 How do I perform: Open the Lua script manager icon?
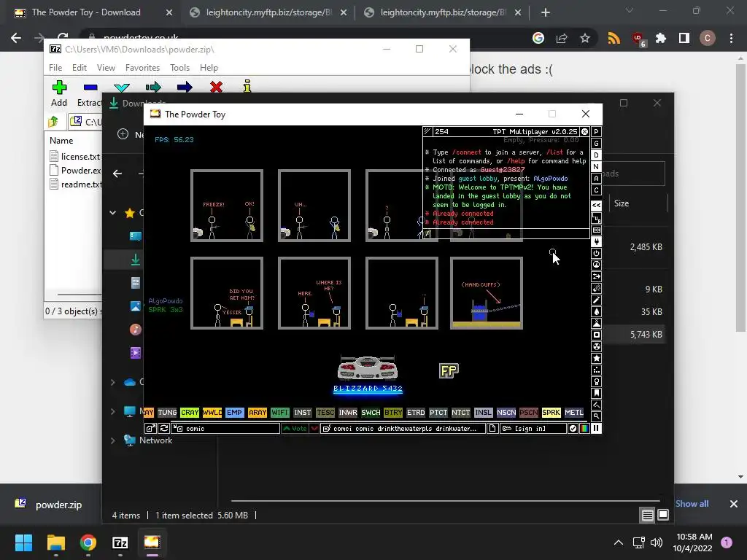click(596, 218)
